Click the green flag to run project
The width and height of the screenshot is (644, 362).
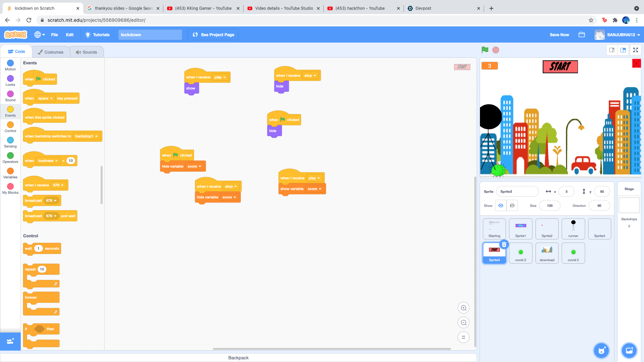coord(485,50)
